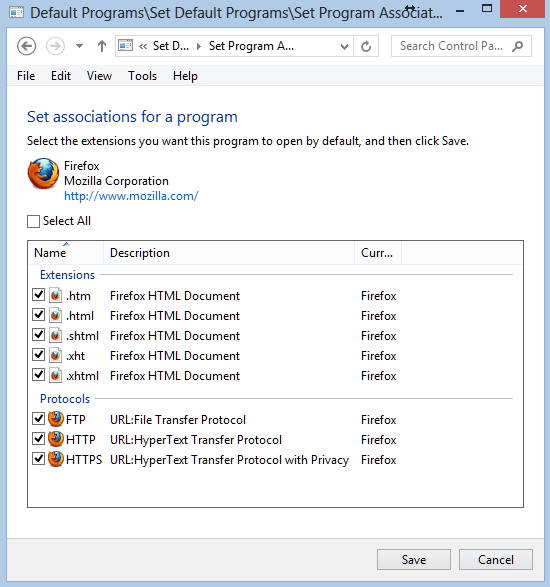Click the Firefox icon beside FTP protocol
Image resolution: width=550 pixels, height=587 pixels.
coord(56,419)
